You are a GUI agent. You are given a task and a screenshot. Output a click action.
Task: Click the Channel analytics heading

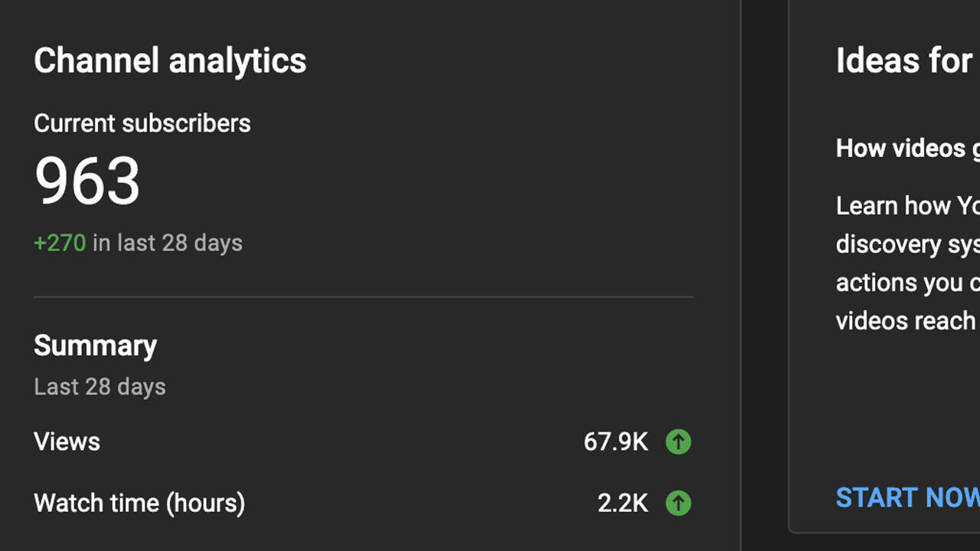[x=170, y=61]
